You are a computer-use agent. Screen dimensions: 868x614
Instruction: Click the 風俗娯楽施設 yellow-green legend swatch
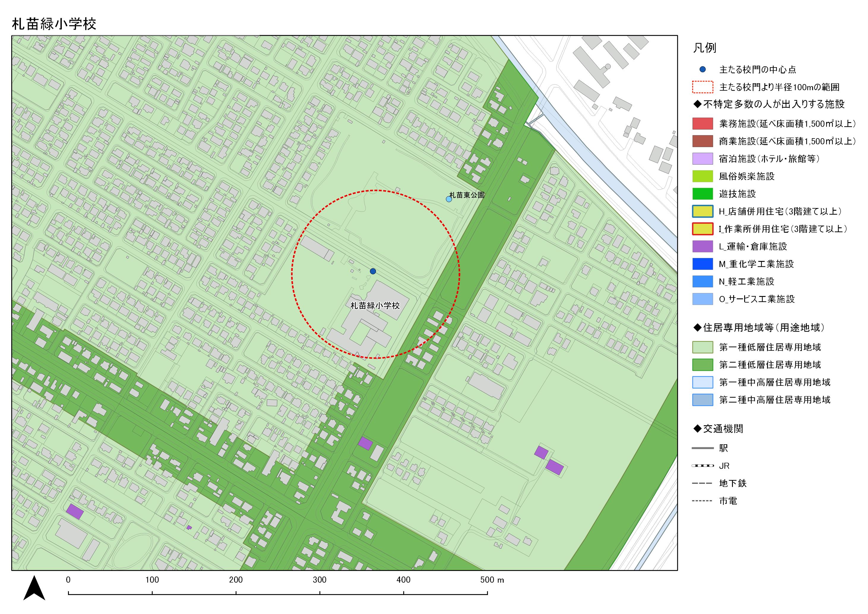click(702, 176)
